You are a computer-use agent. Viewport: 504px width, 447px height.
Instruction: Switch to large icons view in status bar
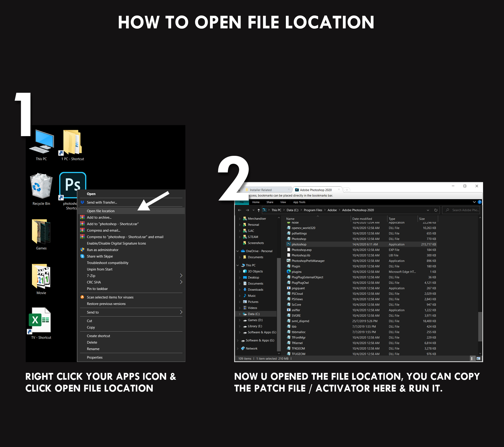coord(478,359)
